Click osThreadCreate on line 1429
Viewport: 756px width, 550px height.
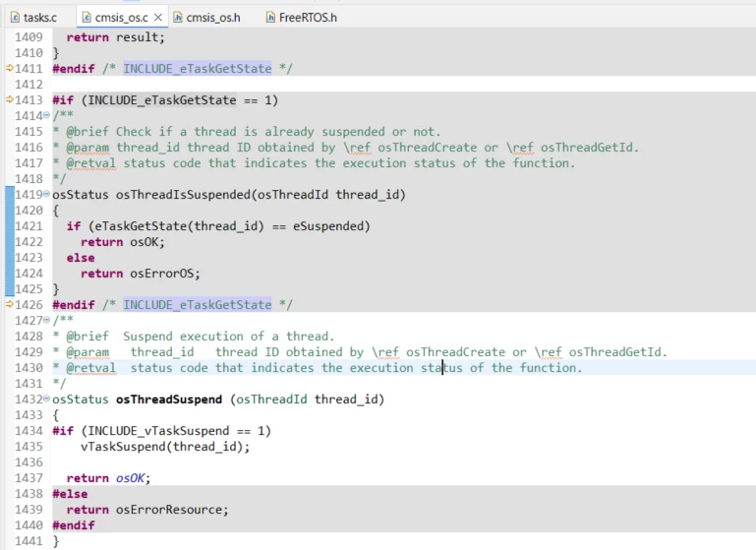455,352
